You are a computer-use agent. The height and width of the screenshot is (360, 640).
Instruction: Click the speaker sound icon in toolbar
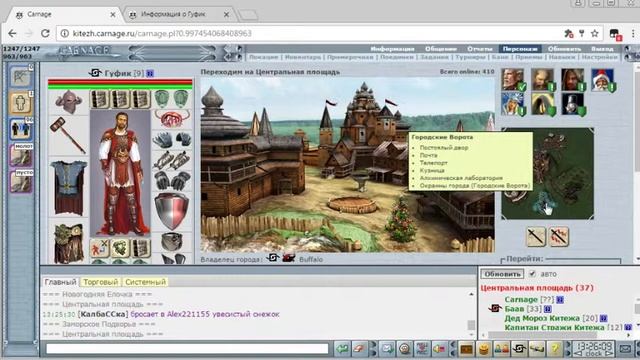(439, 349)
